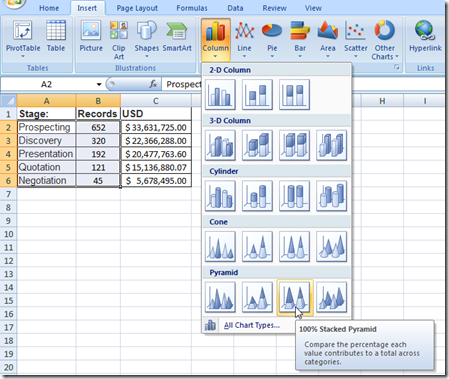Switch to the Home tab

pyautogui.click(x=49, y=8)
